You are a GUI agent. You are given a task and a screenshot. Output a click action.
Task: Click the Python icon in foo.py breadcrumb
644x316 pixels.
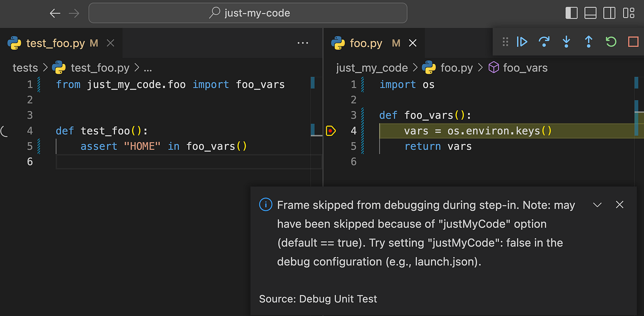pyautogui.click(x=429, y=68)
